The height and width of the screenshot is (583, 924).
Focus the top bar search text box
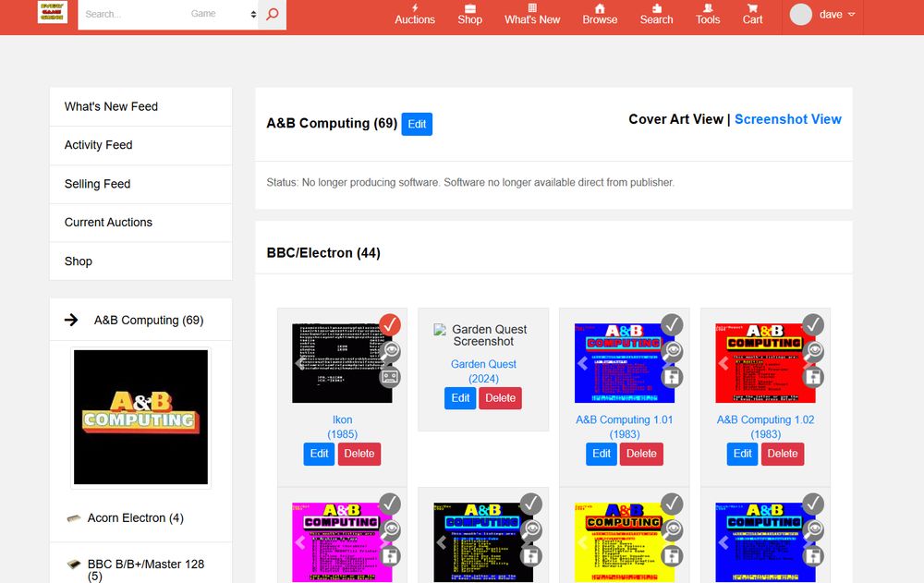tap(132, 14)
